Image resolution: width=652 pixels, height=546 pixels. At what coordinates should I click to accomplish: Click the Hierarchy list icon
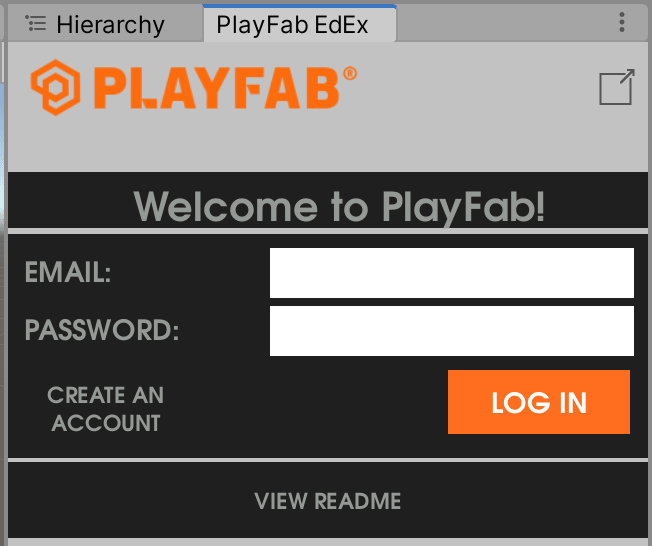[x=36, y=23]
